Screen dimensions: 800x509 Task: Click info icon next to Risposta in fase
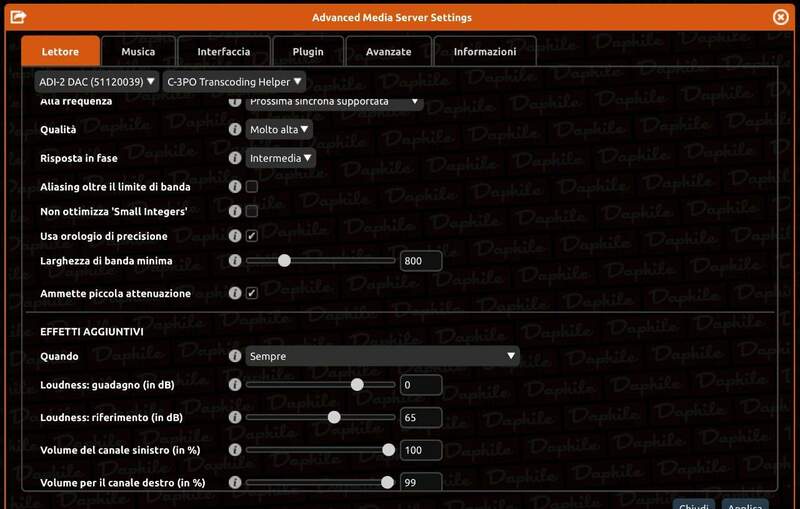[235, 158]
